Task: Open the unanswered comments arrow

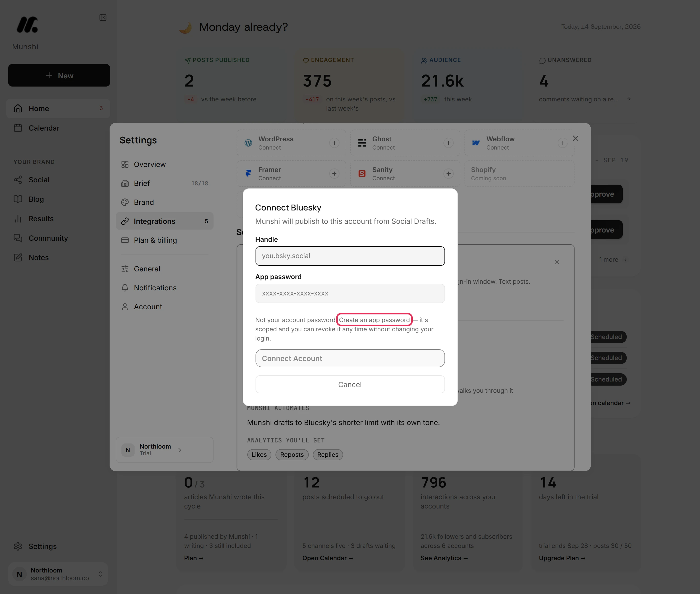Action: point(629,99)
